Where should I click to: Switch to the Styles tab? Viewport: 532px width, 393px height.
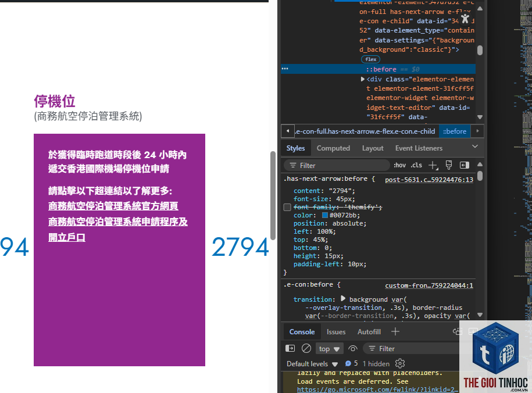pos(295,148)
